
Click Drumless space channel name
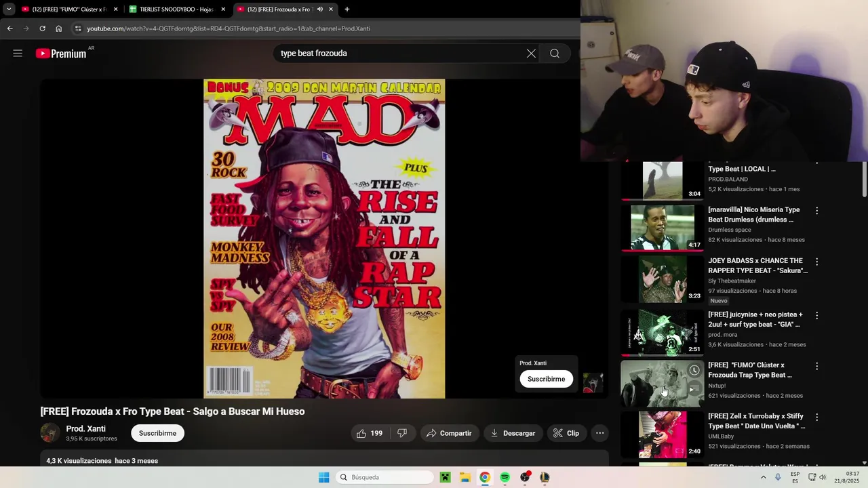tap(730, 230)
